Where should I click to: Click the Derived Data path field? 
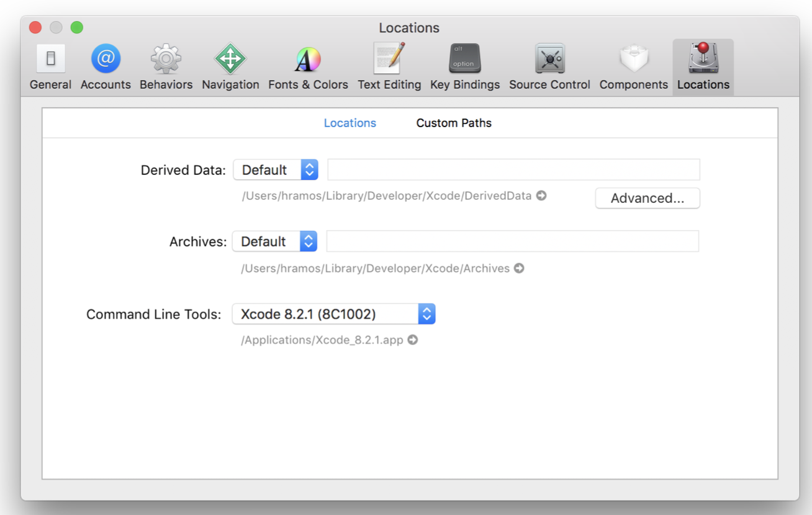click(x=514, y=169)
